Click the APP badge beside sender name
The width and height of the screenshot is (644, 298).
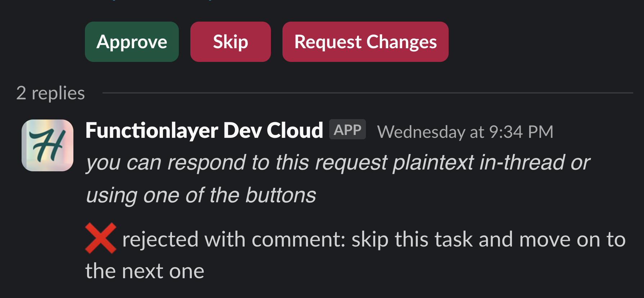[x=347, y=130]
